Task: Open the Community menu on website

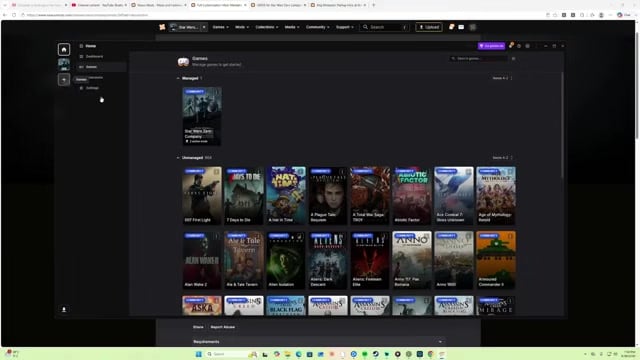Action: click(318, 27)
